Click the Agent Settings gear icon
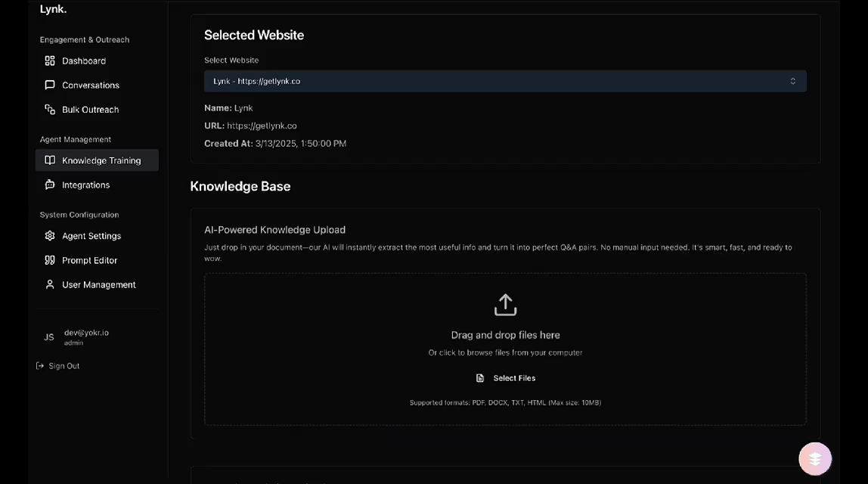 click(50, 236)
